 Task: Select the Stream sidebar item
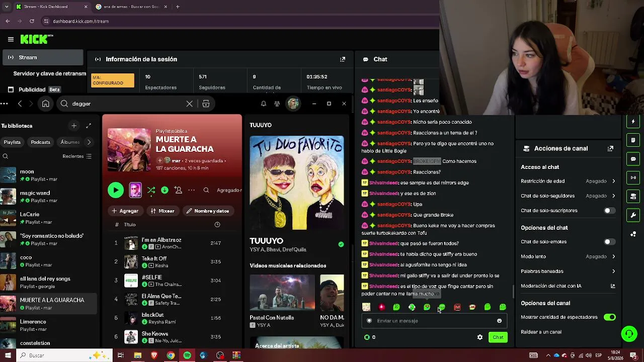(x=43, y=57)
